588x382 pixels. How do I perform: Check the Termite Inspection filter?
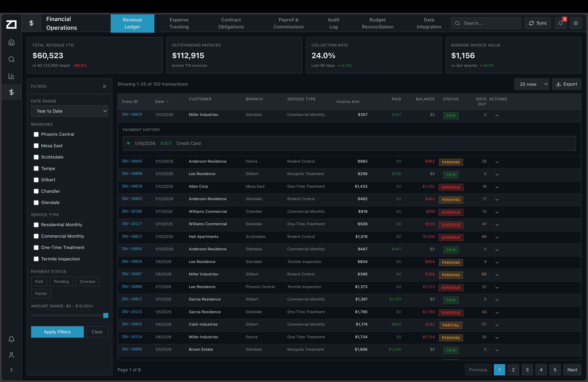pyautogui.click(x=36, y=259)
